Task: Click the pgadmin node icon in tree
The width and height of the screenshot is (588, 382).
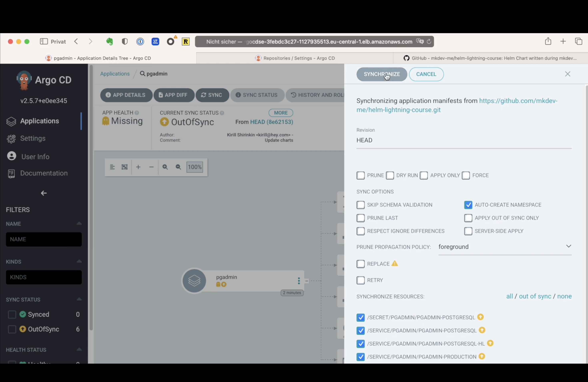Action: tap(194, 281)
